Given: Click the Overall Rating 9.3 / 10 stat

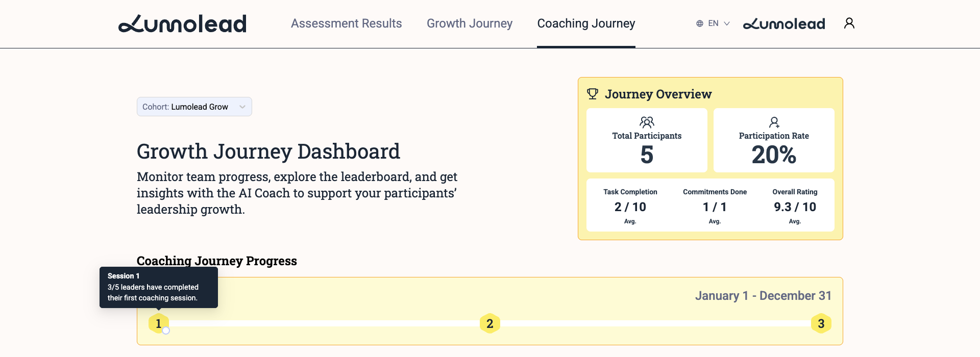Looking at the screenshot, I should click(x=795, y=206).
